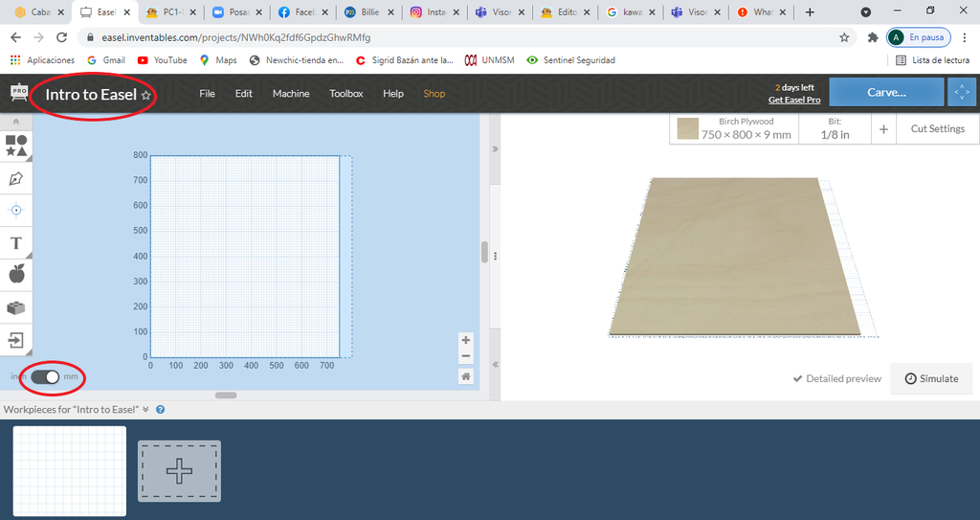Select the Text tool
Image resolution: width=980 pixels, height=520 pixels.
click(16, 243)
